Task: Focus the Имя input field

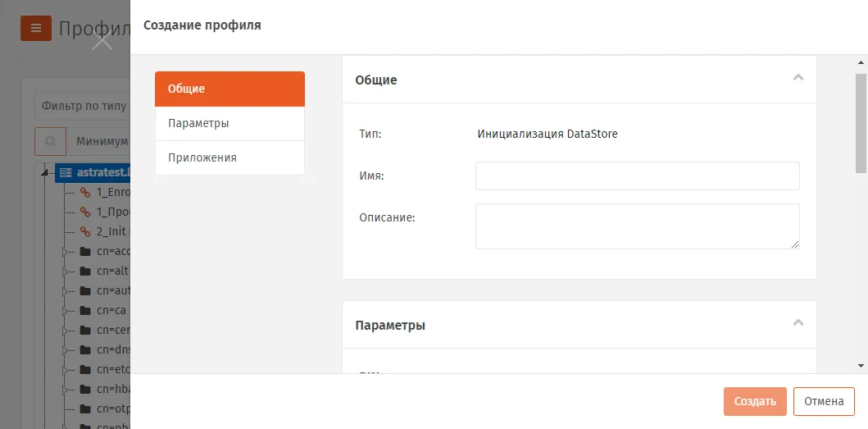Action: point(638,176)
